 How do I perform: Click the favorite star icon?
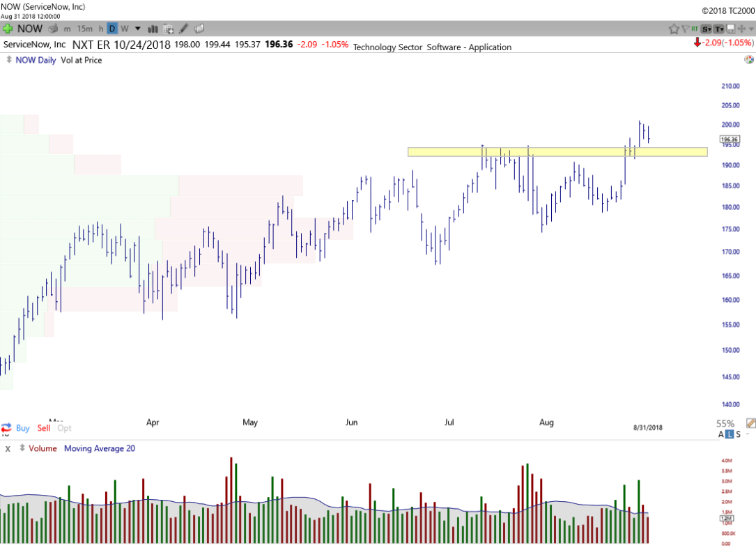click(x=674, y=29)
